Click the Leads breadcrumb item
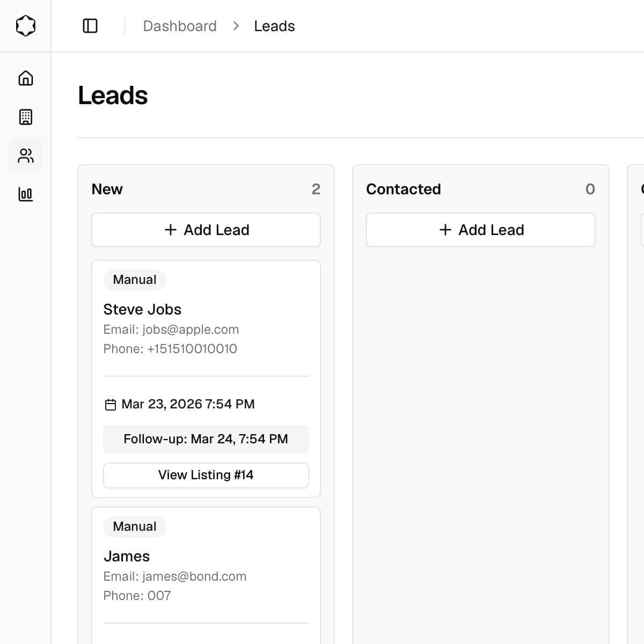644x644 pixels. (274, 26)
